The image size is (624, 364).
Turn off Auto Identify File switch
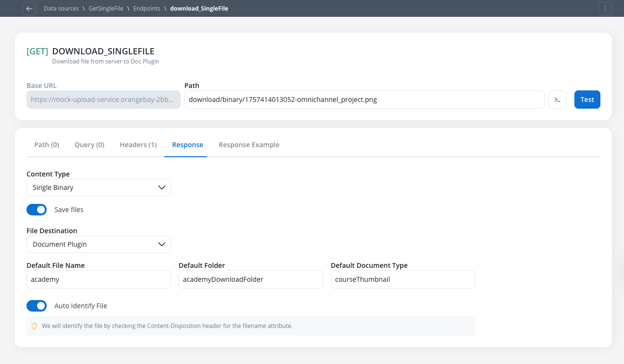[x=37, y=306]
